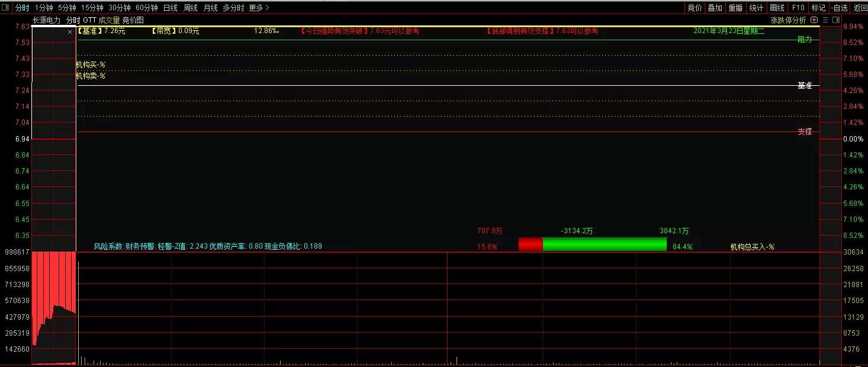Screen dimensions: 868x367
Task: Toggle the right side panel icon
Action: 836,20
